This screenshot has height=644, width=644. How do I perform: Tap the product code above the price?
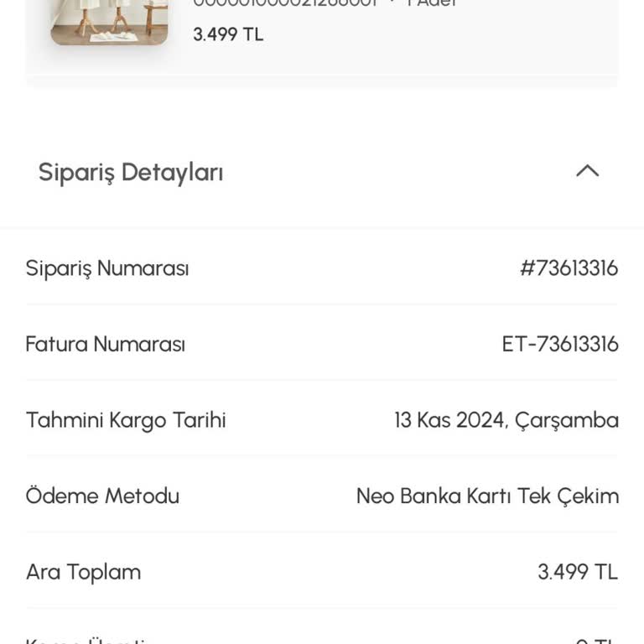[x=285, y=3]
